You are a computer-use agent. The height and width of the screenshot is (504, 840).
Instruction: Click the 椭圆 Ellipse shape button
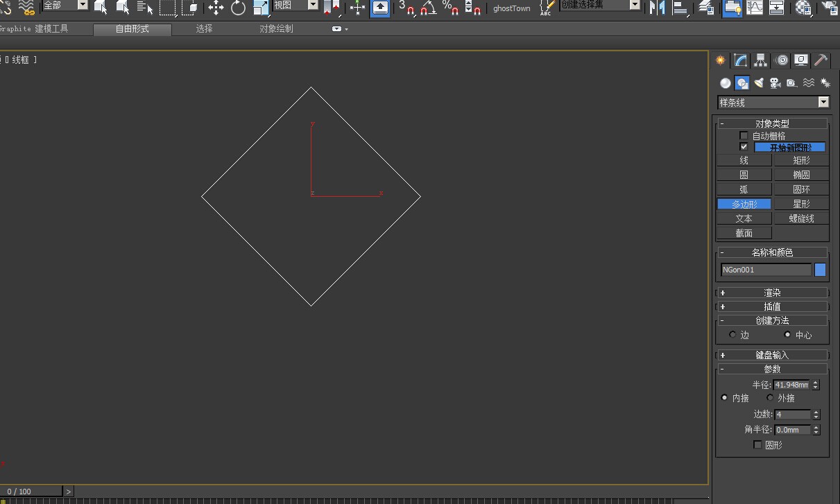pyautogui.click(x=801, y=175)
